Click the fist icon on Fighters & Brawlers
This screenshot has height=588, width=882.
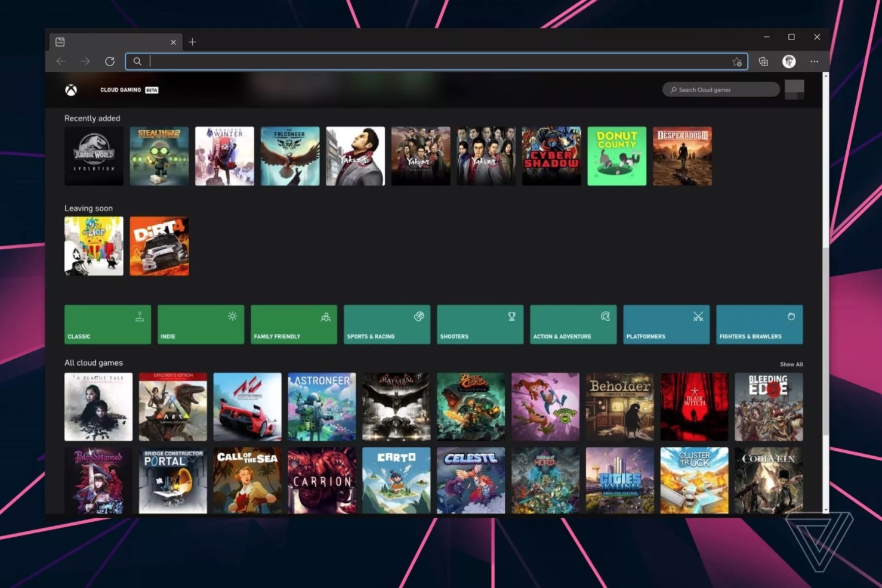[x=791, y=316]
